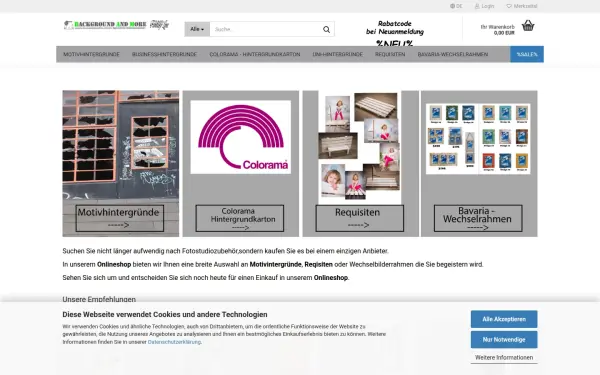Open the Datenschutzerklärung link
The height and width of the screenshot is (375, 600).
[174, 342]
